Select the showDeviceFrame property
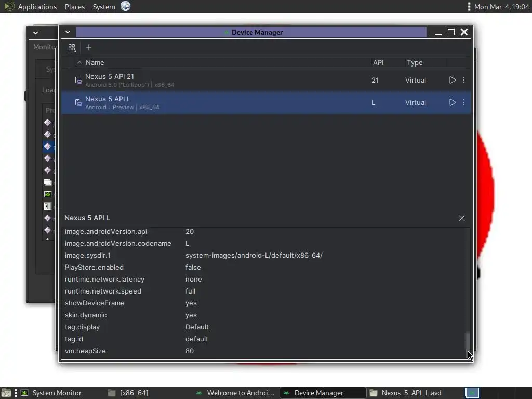Image resolution: width=532 pixels, height=399 pixels. [x=95, y=303]
